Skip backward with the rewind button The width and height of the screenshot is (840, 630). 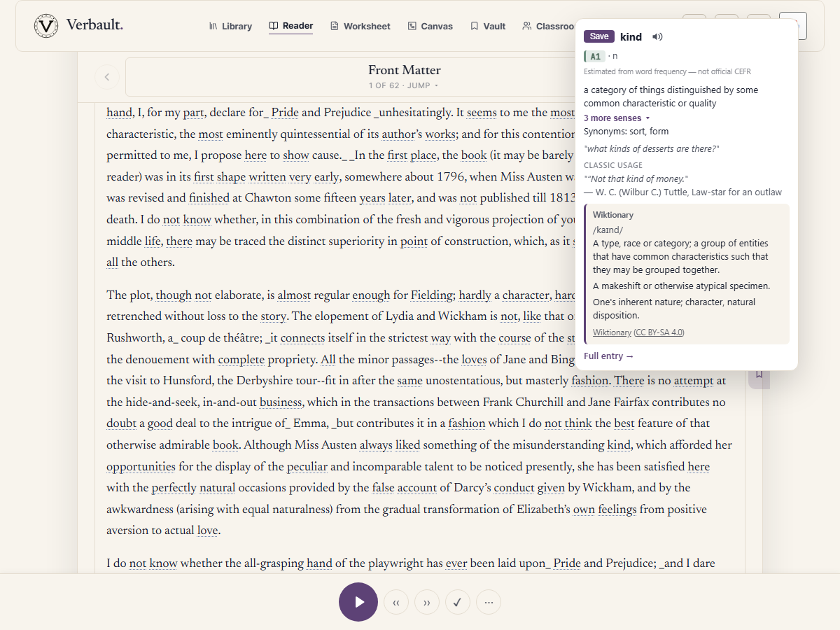[x=396, y=602]
